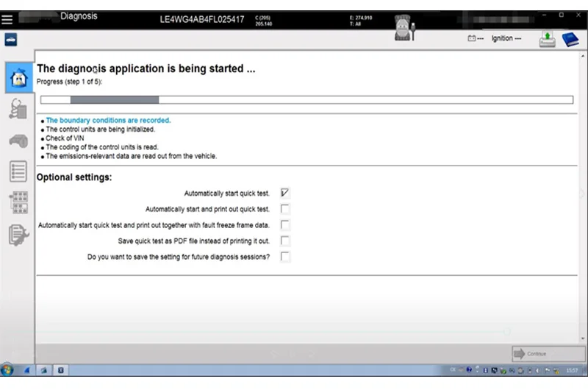Click the blue vehicle icon below the menu

10,40
